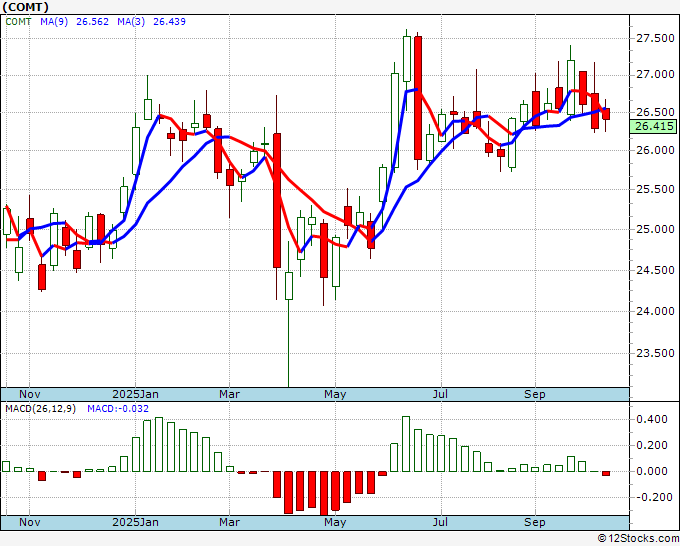The height and width of the screenshot is (546, 680).
Task: Click Nov on the MACD time axis
Action: click(29, 522)
